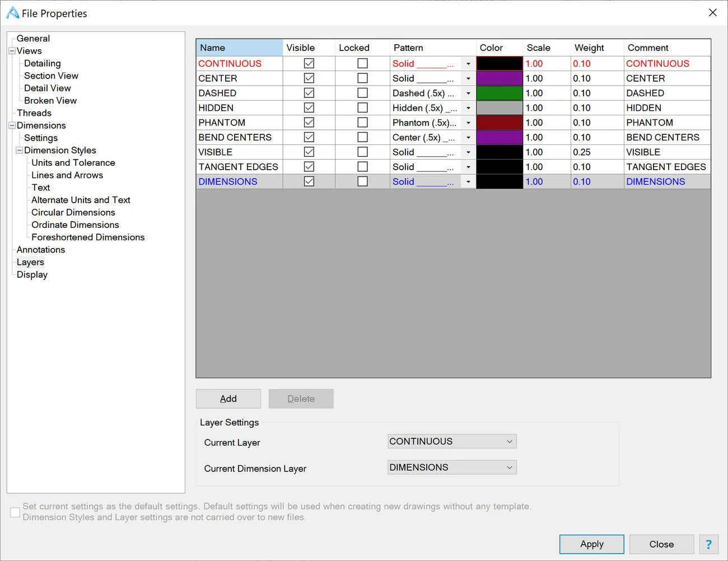
Task: Click the Weight cell 0.25 for VISIBLE
Action: point(597,152)
